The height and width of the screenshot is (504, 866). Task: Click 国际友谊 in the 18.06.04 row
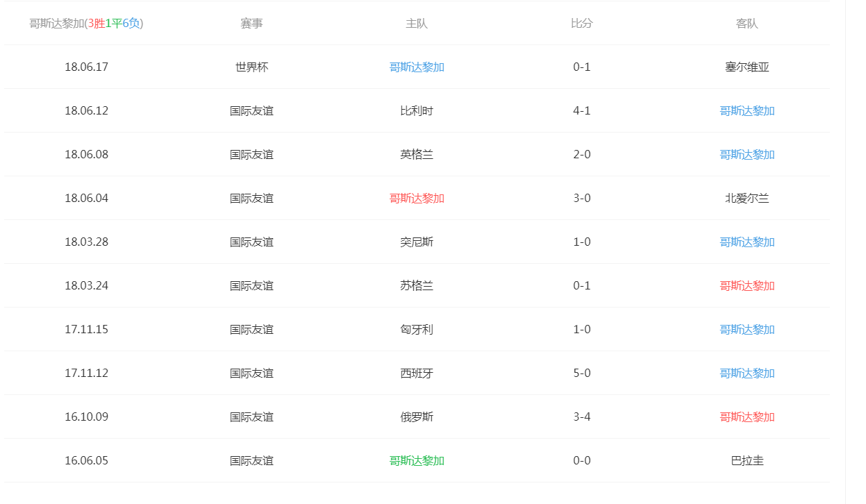click(251, 199)
